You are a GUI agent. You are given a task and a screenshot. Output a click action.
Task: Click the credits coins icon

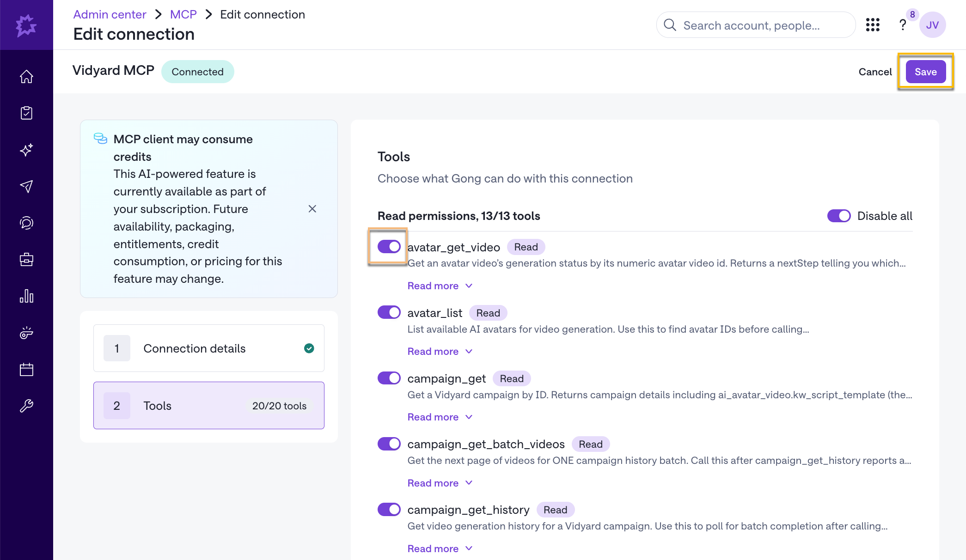tap(100, 138)
